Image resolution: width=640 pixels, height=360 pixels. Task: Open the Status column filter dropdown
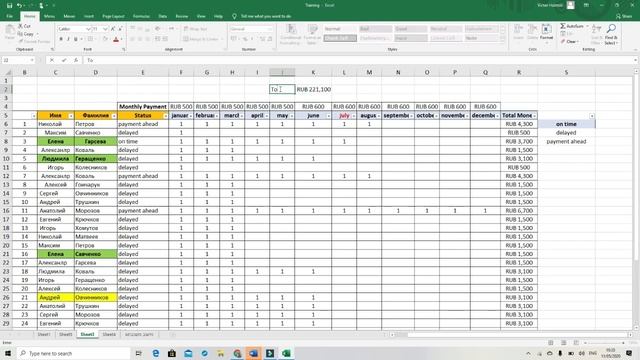[x=165, y=116]
